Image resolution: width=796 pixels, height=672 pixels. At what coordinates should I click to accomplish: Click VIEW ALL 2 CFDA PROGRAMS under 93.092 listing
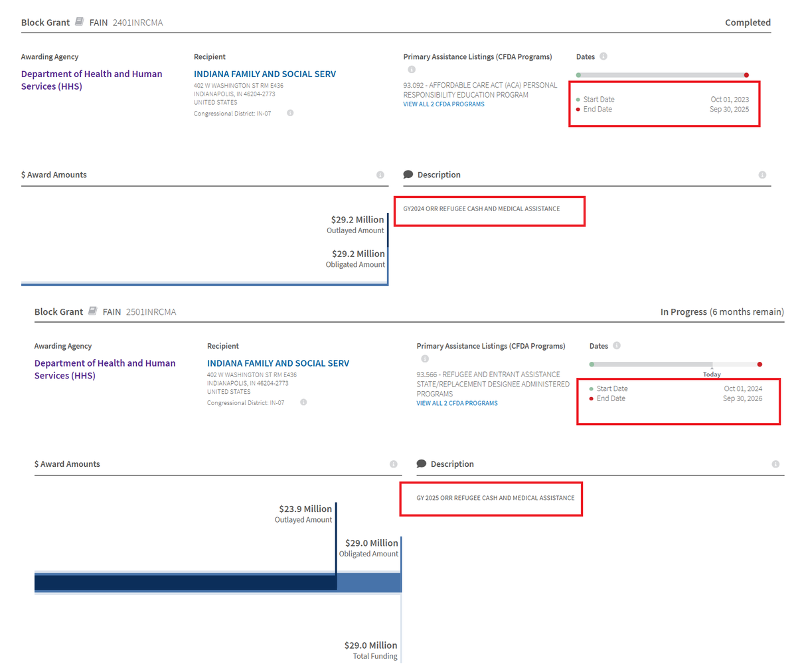pyautogui.click(x=443, y=104)
